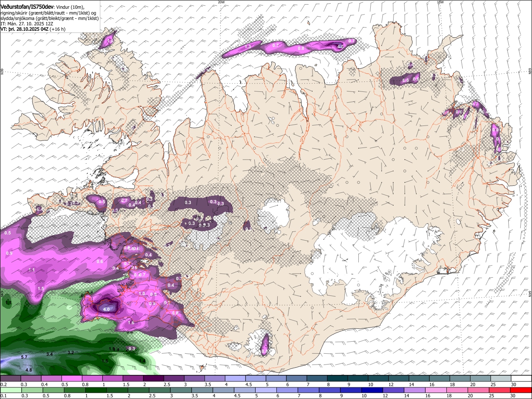The image size is (532, 399).
Task: Click the '4.5' label on top scale
Action: tap(249, 384)
